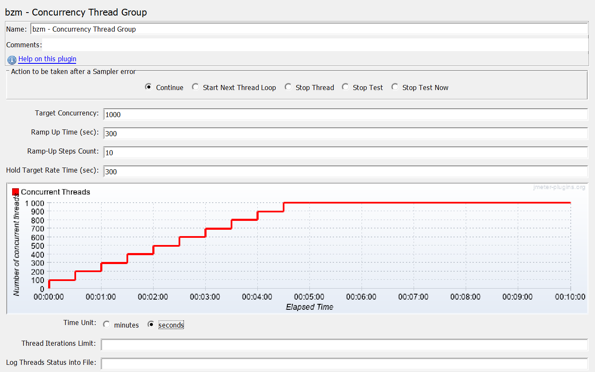Open the Help on this plugin link
The image size is (595, 372).
(47, 59)
